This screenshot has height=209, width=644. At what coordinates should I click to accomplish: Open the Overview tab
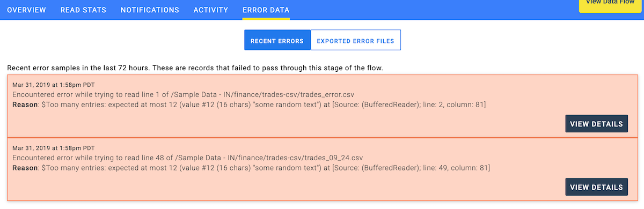[26, 10]
